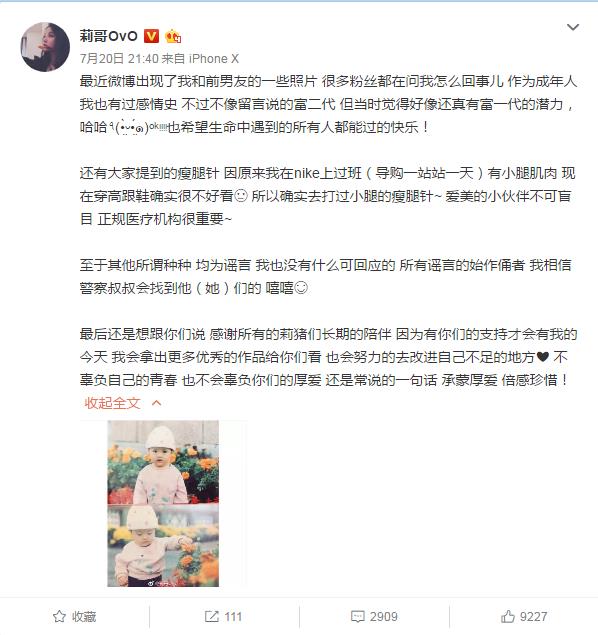Viewport: 598px width, 635px height.
Task: Click the repost share icon
Action: (211, 616)
